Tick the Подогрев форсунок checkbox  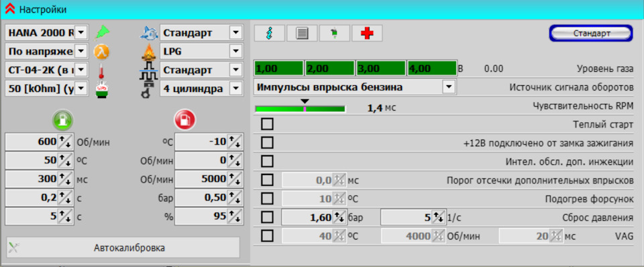[x=267, y=199]
